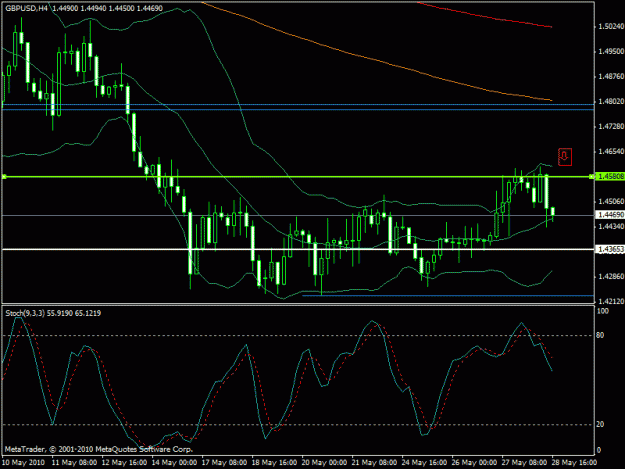
Task: Click the GBPUSD,H4 chart title text
Action: [26, 8]
